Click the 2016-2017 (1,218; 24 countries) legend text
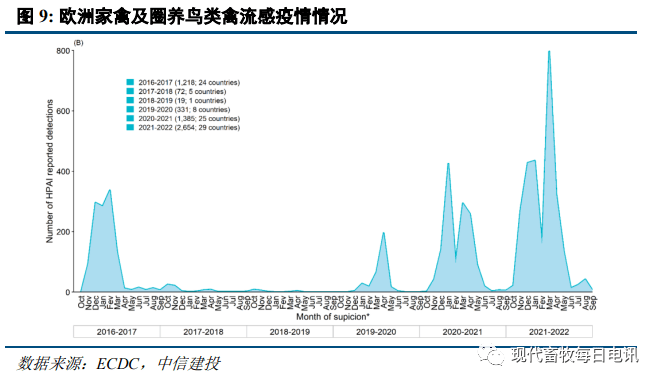The height and width of the screenshot is (385, 660). click(x=189, y=82)
